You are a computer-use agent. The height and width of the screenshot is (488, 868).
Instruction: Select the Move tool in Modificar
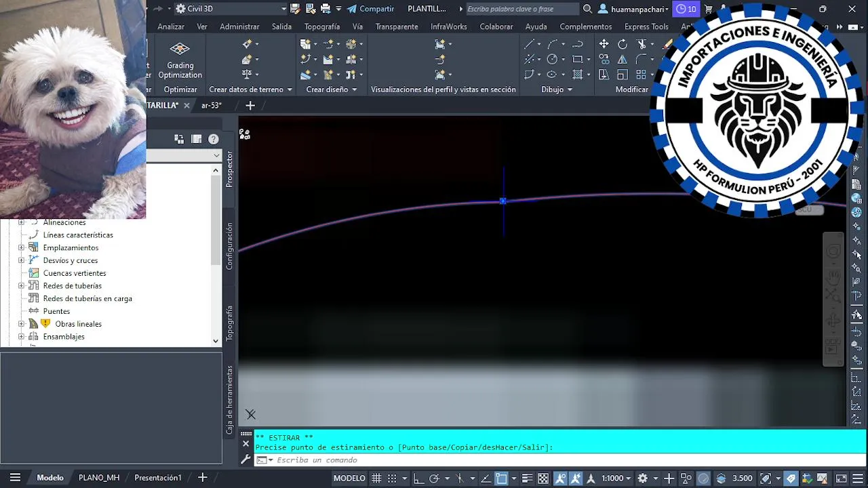[604, 44]
